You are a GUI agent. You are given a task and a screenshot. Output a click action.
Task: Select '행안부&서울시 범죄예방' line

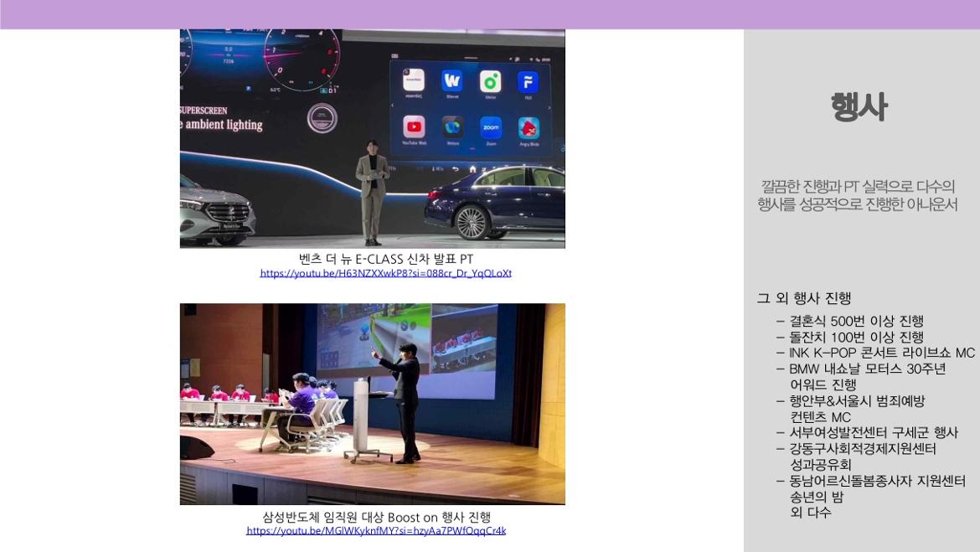pos(857,401)
